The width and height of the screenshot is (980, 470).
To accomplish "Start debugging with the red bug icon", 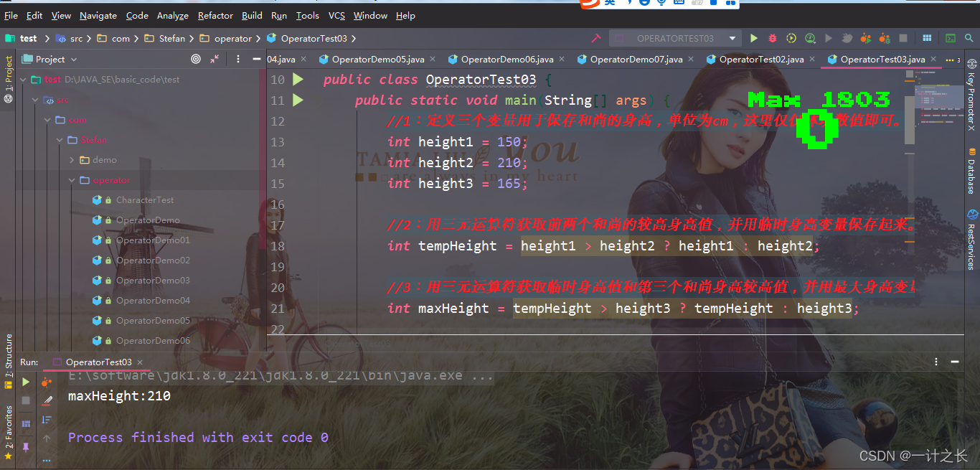I will pos(773,38).
